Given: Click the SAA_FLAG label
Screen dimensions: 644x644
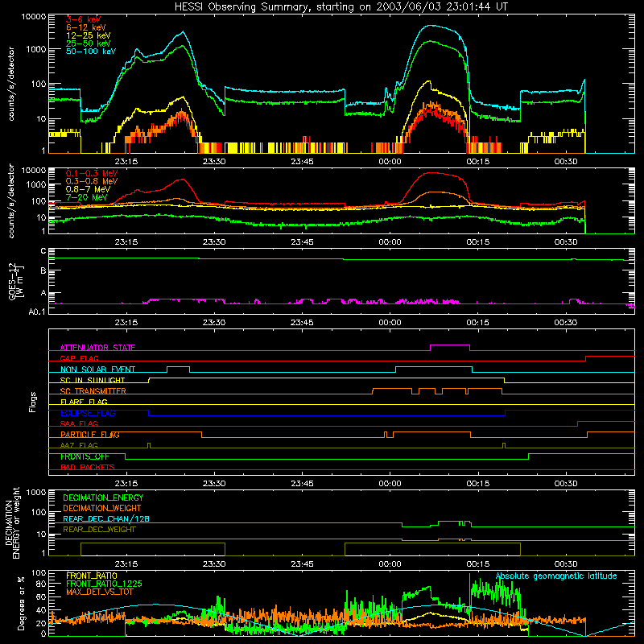Looking at the screenshot, I should 79,423.
